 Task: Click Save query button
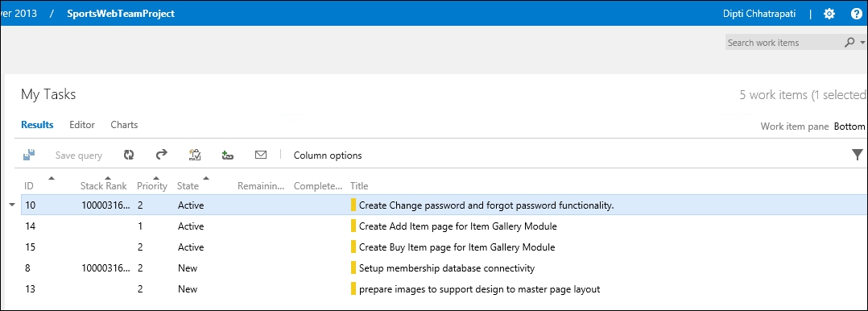(x=79, y=155)
